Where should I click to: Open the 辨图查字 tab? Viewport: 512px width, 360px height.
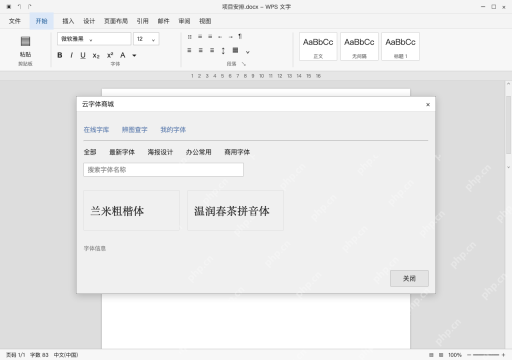135,130
